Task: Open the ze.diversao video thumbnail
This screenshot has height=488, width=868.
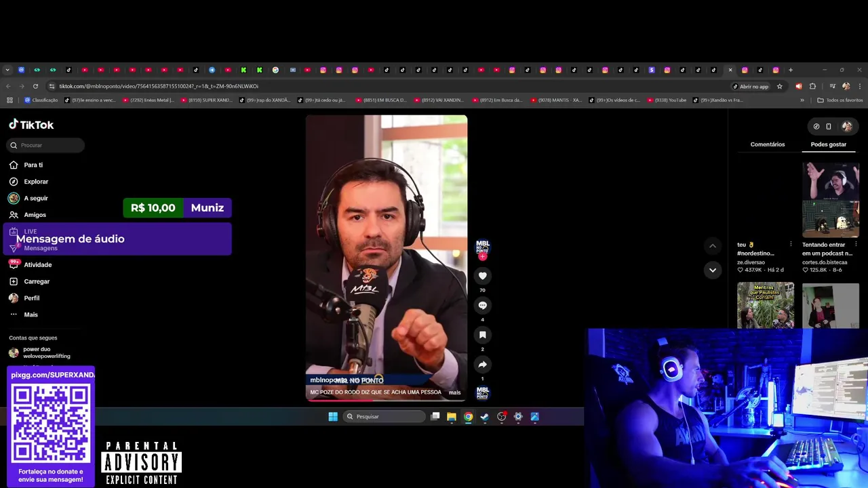Action: 766,199
